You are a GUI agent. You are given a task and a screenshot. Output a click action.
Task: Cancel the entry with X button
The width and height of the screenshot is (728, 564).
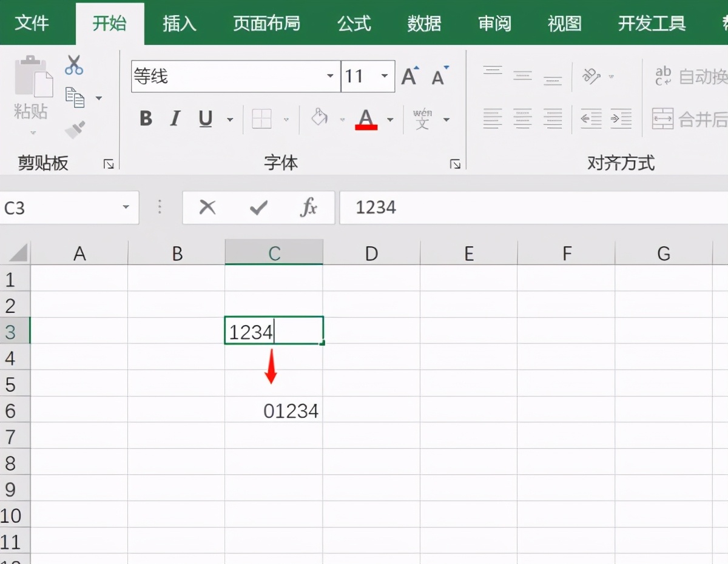[x=207, y=207]
